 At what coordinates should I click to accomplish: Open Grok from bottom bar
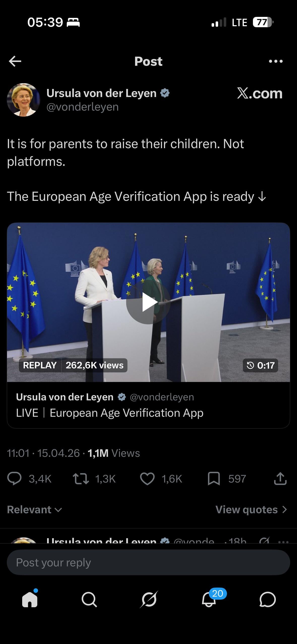coord(149,599)
